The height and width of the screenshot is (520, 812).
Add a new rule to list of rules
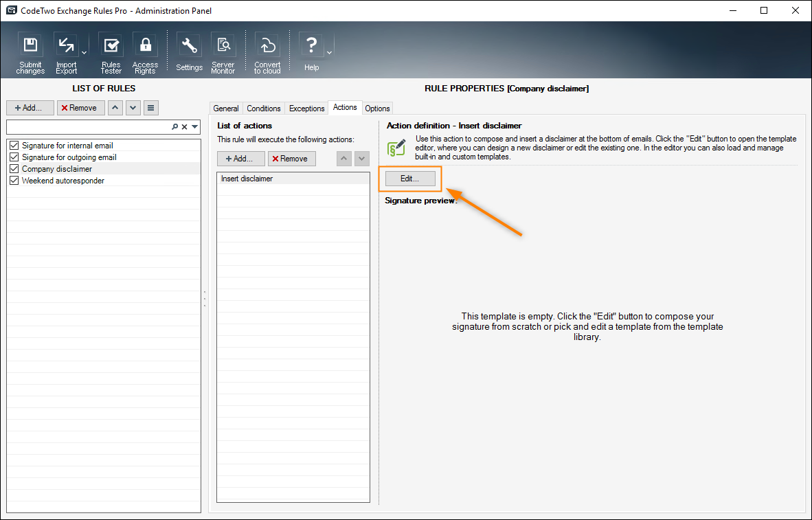(x=30, y=108)
